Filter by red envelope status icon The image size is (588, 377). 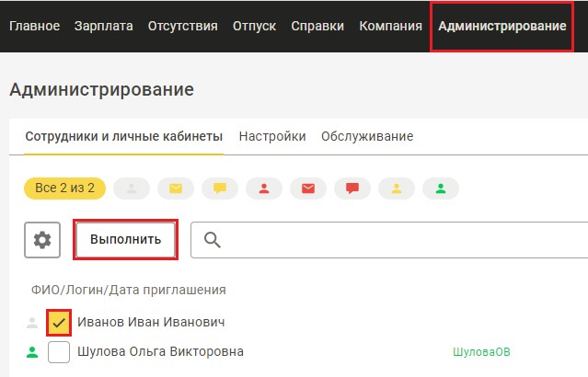pyautogui.click(x=308, y=188)
